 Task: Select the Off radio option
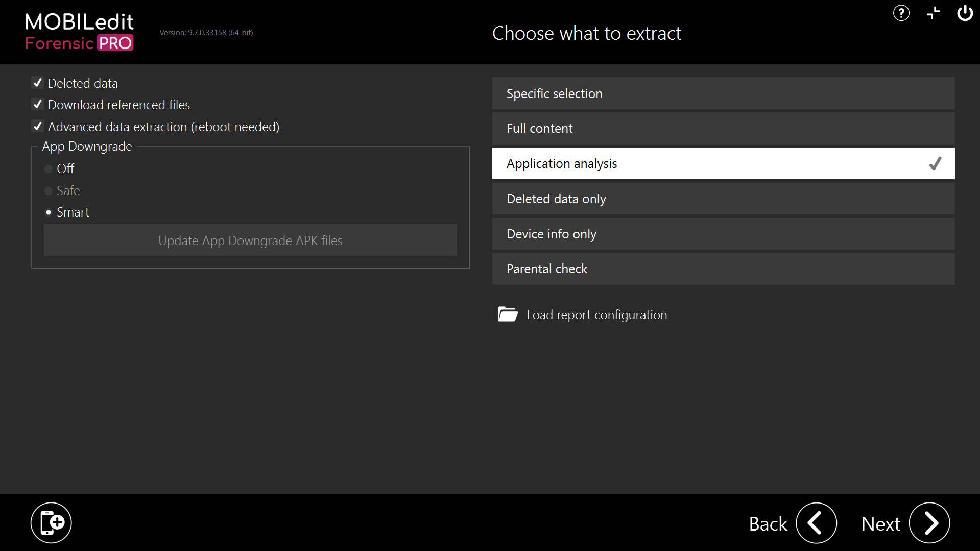point(49,169)
